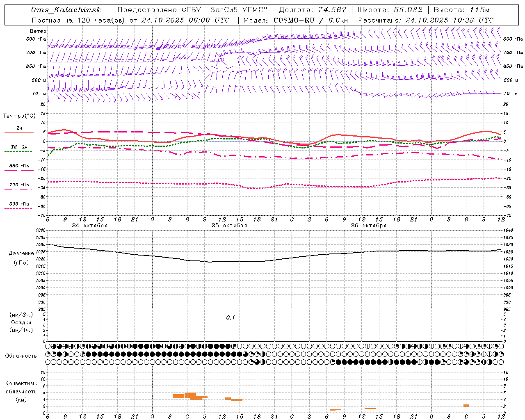Click the (гПа) unit label under Давление

tap(21, 263)
